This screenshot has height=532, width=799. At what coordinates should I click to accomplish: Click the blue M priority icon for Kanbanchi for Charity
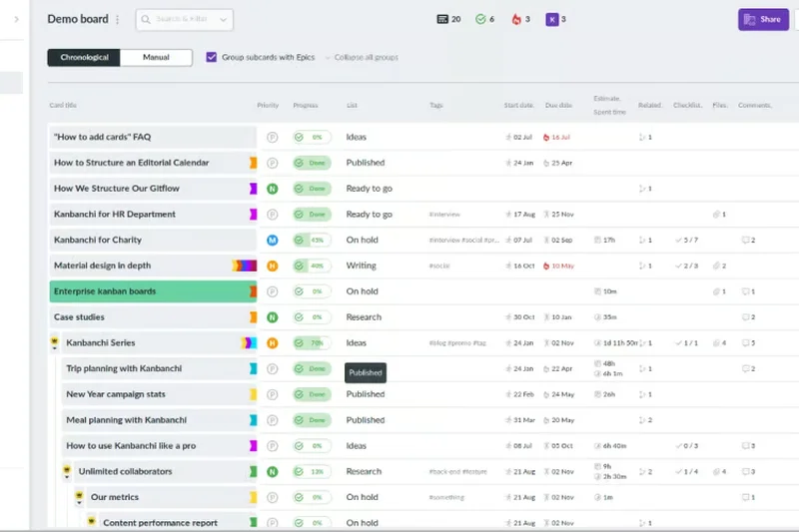[x=272, y=241]
